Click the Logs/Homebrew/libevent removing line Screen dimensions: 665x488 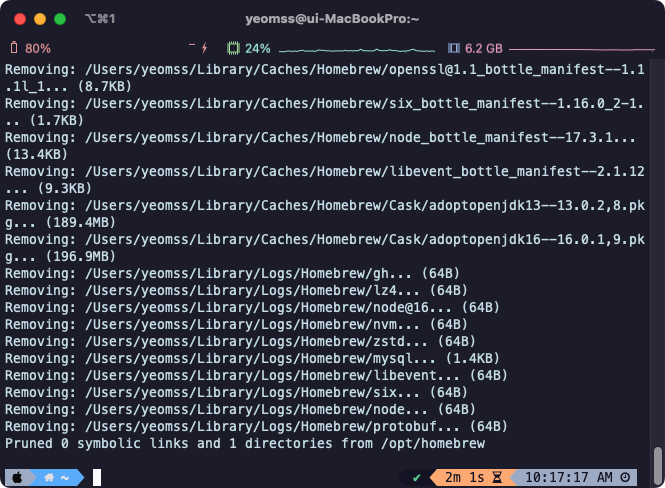point(256,375)
